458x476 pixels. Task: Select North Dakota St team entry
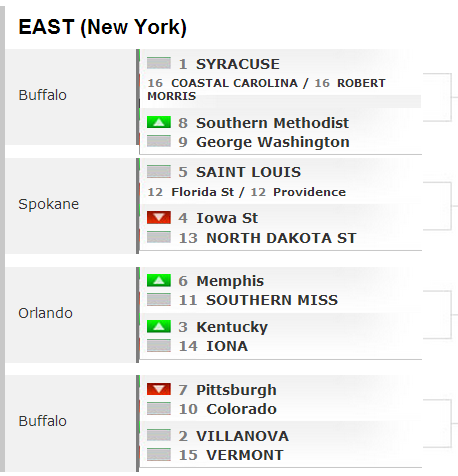281,238
